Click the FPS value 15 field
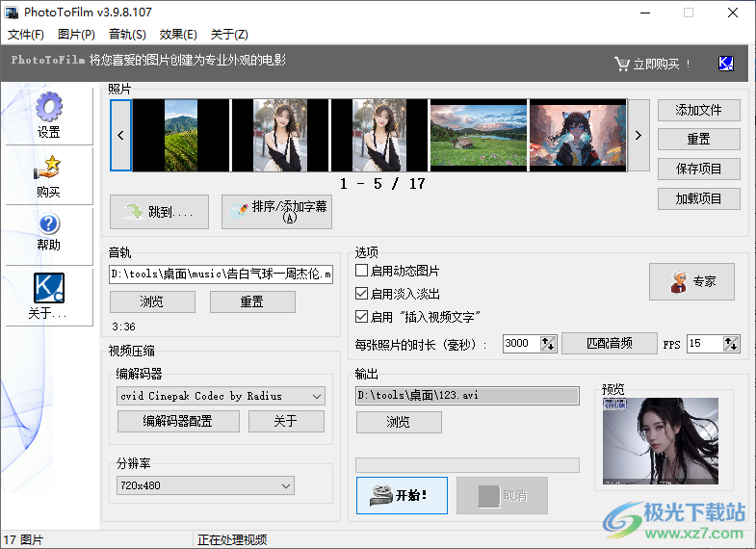756x549 pixels. pos(705,344)
